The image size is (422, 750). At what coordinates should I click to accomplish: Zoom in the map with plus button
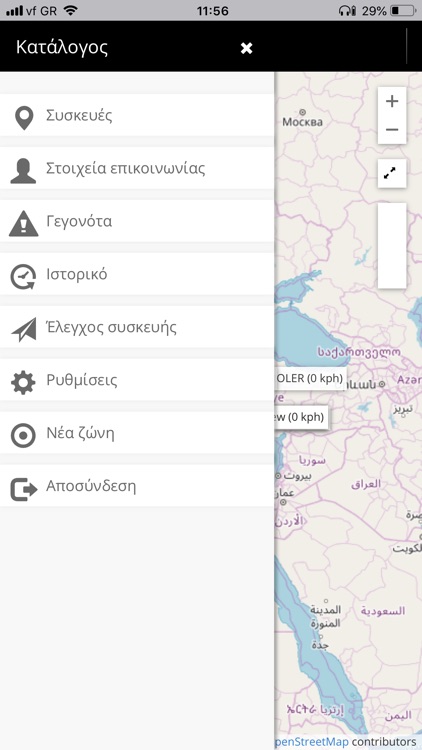pyautogui.click(x=392, y=101)
